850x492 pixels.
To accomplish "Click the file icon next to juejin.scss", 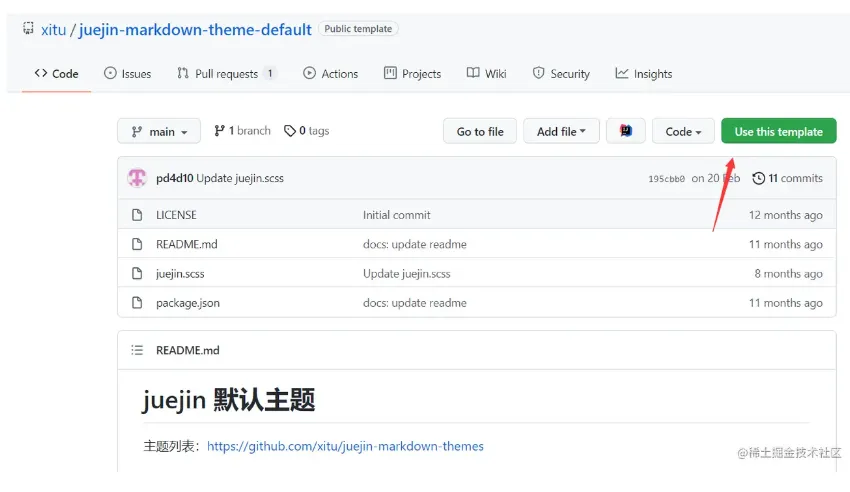I will click(137, 274).
